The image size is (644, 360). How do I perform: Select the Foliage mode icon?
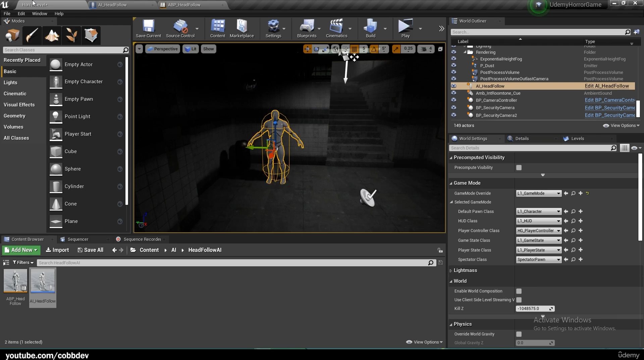tap(71, 35)
